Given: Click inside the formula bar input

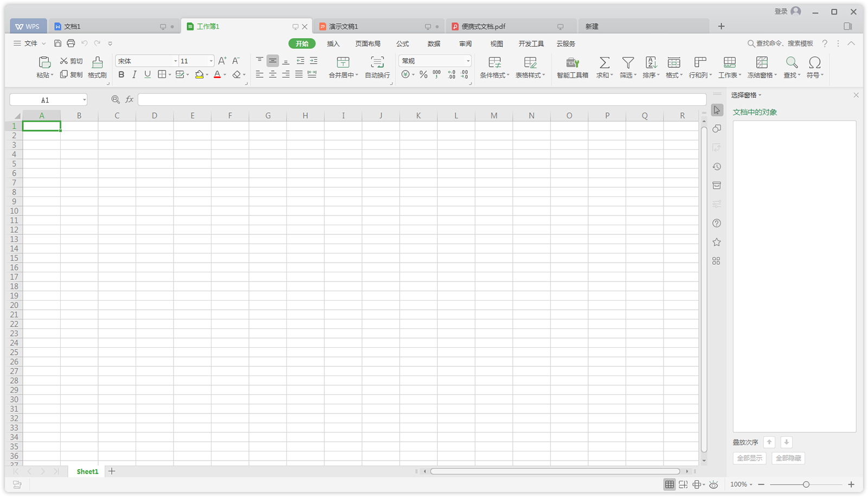Looking at the screenshot, I should tap(422, 100).
